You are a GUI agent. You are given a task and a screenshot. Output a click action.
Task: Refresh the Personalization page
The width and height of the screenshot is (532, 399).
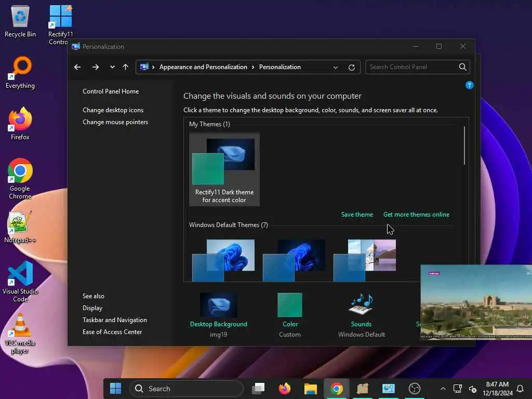(352, 67)
